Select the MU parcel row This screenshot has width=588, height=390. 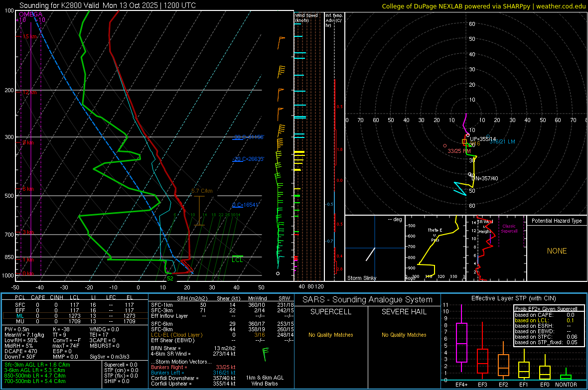[75, 321]
